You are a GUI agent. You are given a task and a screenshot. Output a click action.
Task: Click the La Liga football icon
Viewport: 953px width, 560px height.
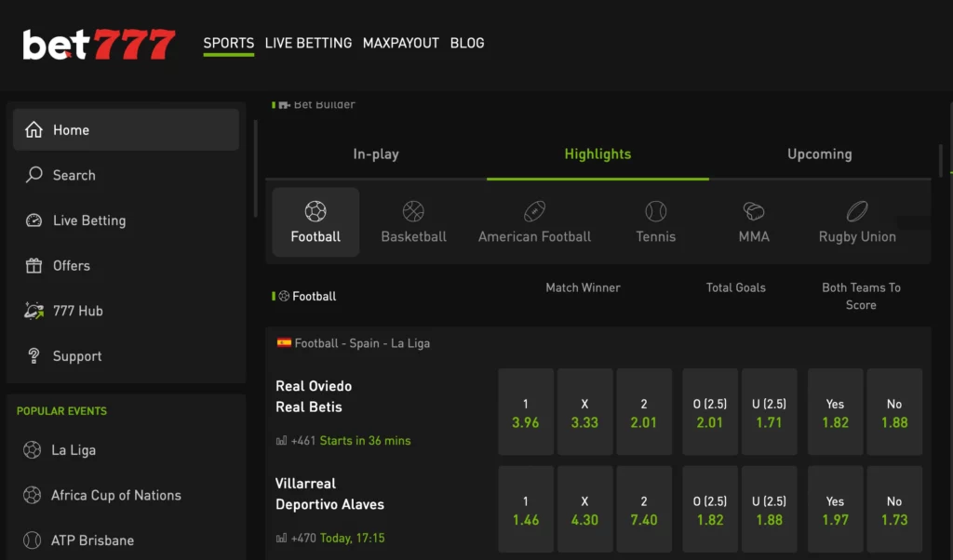33,450
